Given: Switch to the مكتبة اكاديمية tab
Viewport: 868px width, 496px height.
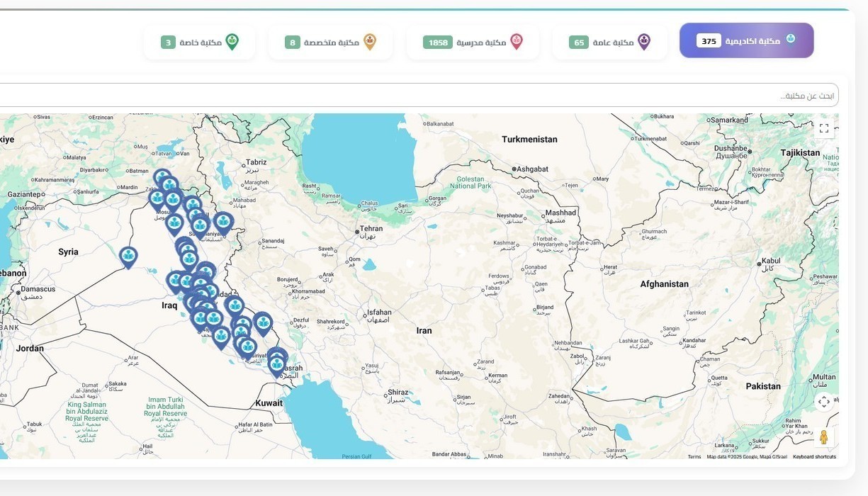Looking at the screenshot, I should point(746,41).
